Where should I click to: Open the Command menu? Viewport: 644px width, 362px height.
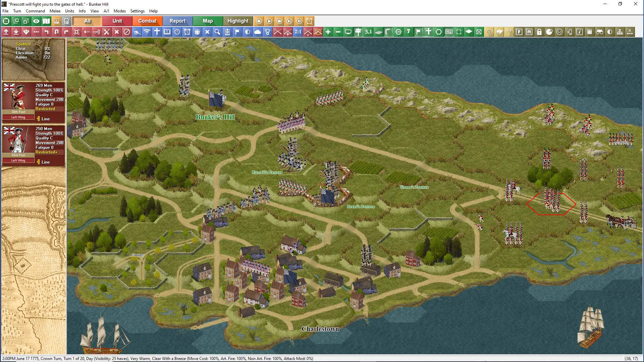point(35,11)
